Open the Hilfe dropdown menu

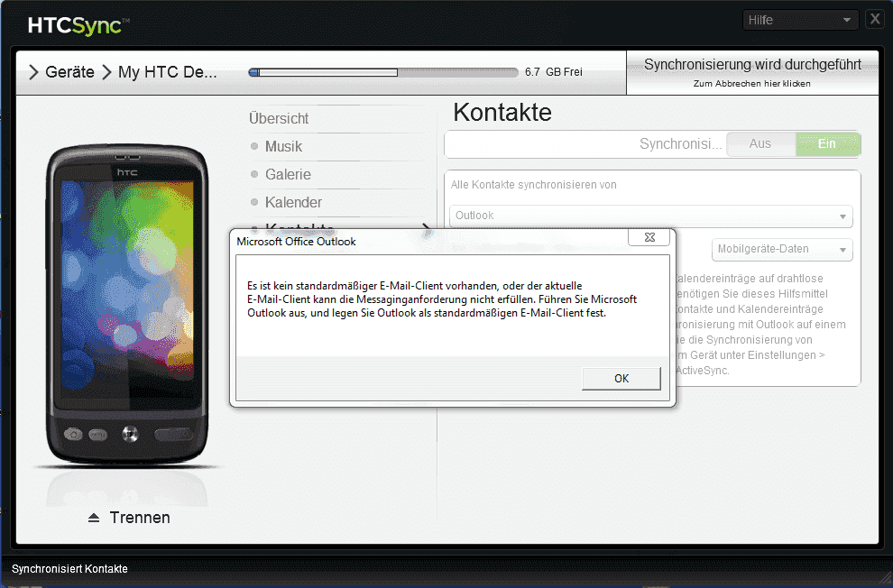(800, 20)
